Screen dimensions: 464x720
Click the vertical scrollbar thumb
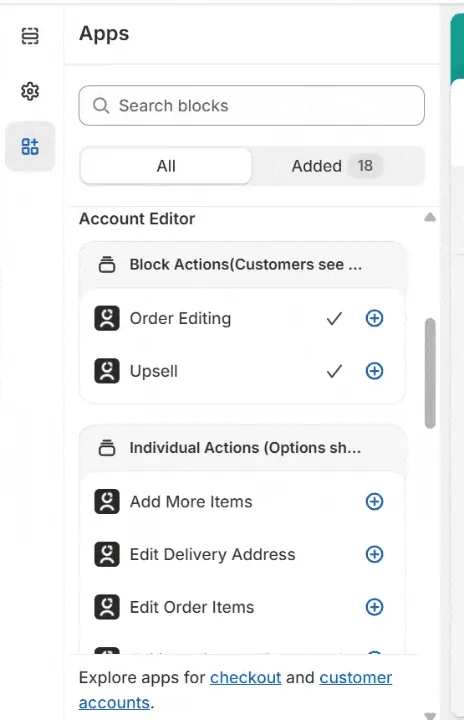(430, 373)
